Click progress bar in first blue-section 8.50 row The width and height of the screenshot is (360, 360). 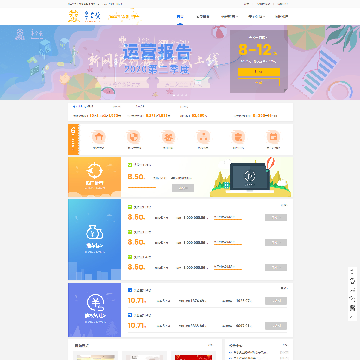(x=228, y=219)
